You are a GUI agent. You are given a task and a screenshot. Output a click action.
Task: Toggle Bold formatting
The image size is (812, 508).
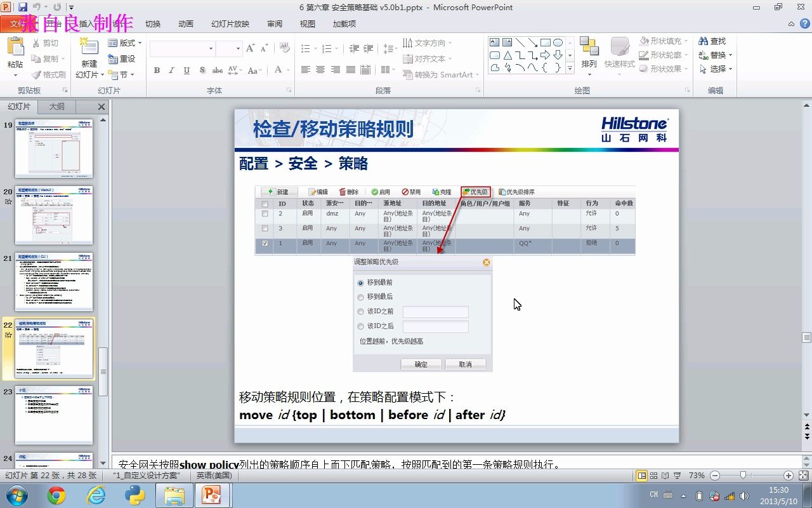[x=157, y=70]
